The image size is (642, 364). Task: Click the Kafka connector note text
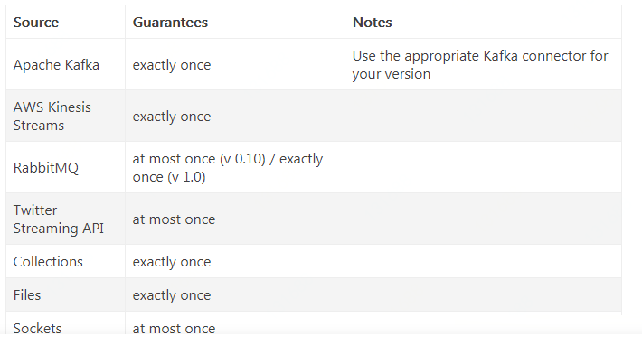click(480, 65)
